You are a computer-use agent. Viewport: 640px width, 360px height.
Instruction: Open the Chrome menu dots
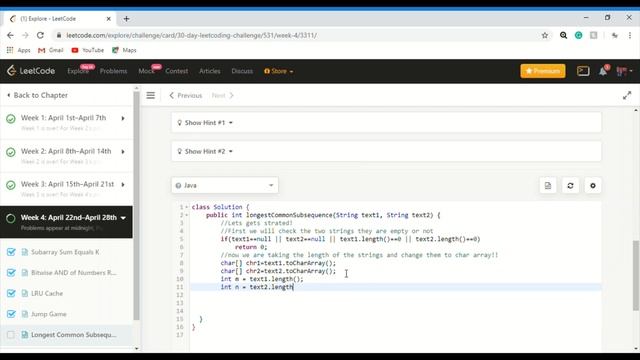pos(630,36)
